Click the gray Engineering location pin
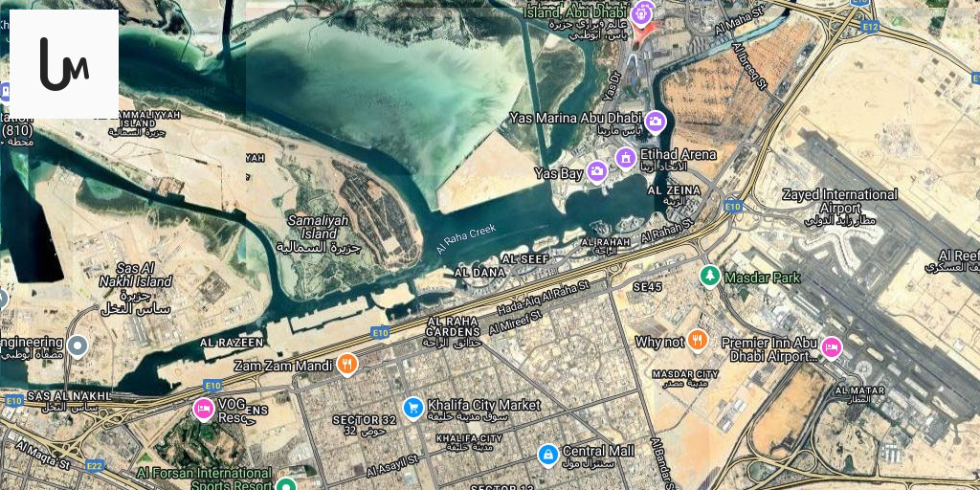Viewport: 980px width, 490px height. coord(78,345)
